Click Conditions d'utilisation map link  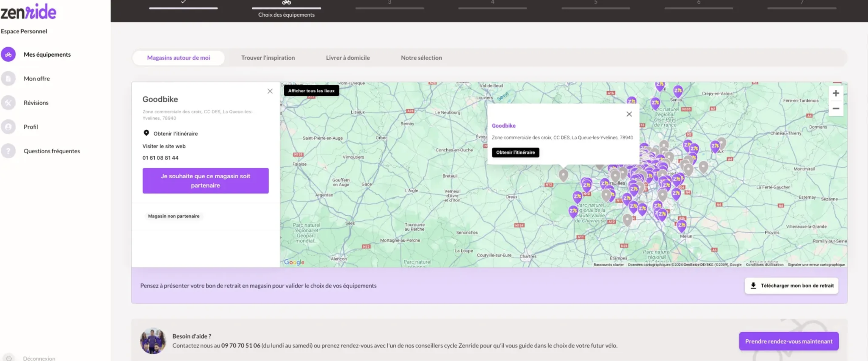765,265
